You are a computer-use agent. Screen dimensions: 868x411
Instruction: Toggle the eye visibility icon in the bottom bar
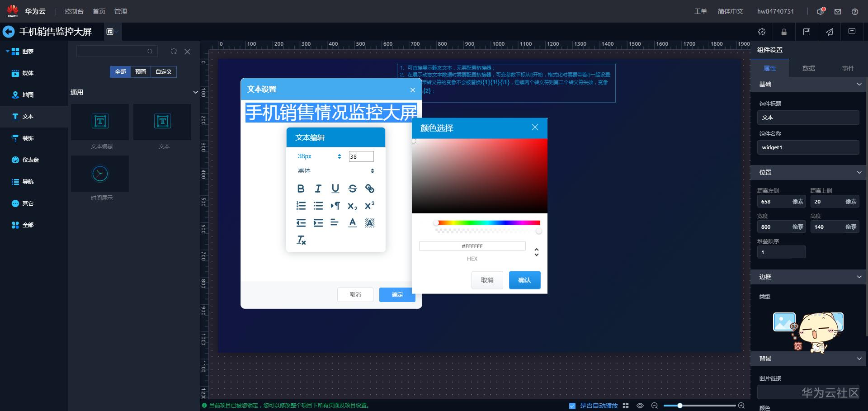[x=640, y=406]
